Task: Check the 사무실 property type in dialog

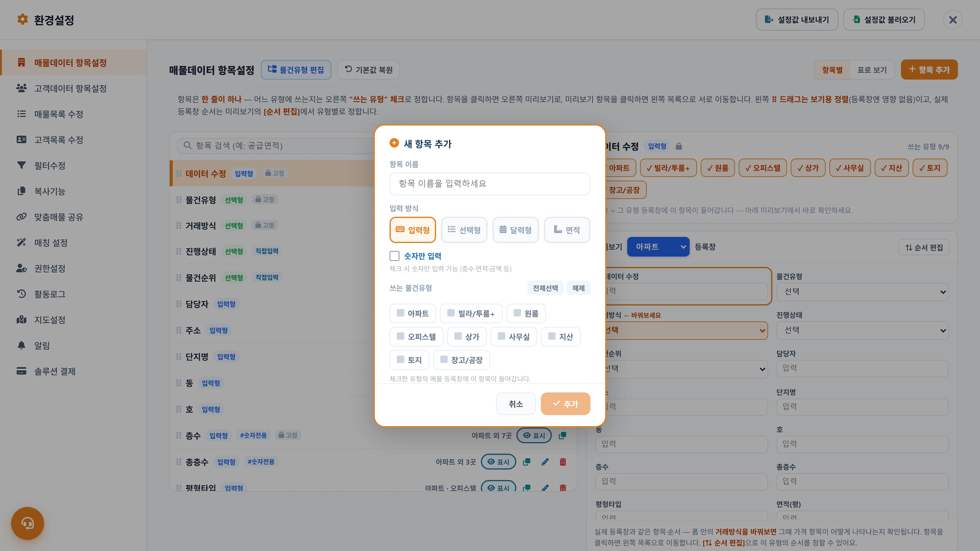Action: click(514, 337)
